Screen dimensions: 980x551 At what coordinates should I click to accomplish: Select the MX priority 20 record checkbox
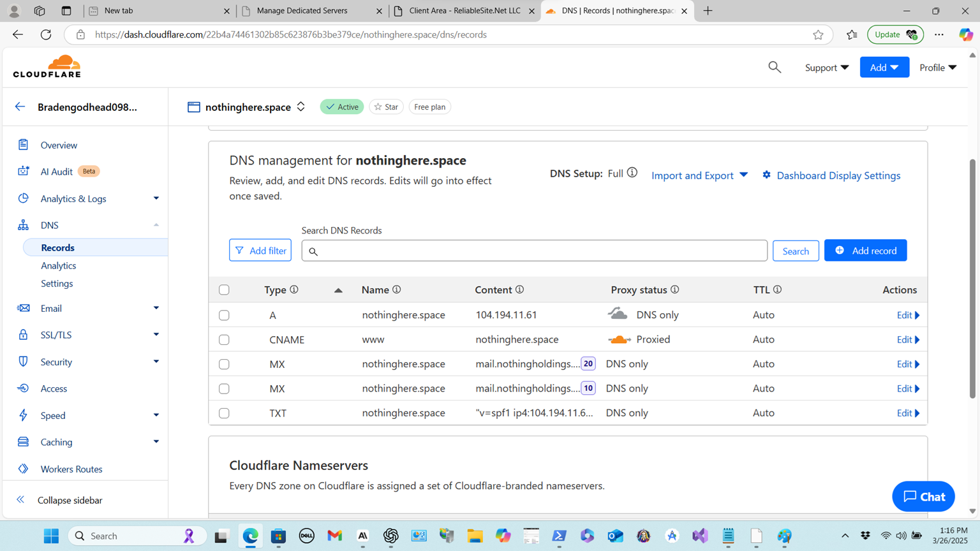click(x=224, y=364)
